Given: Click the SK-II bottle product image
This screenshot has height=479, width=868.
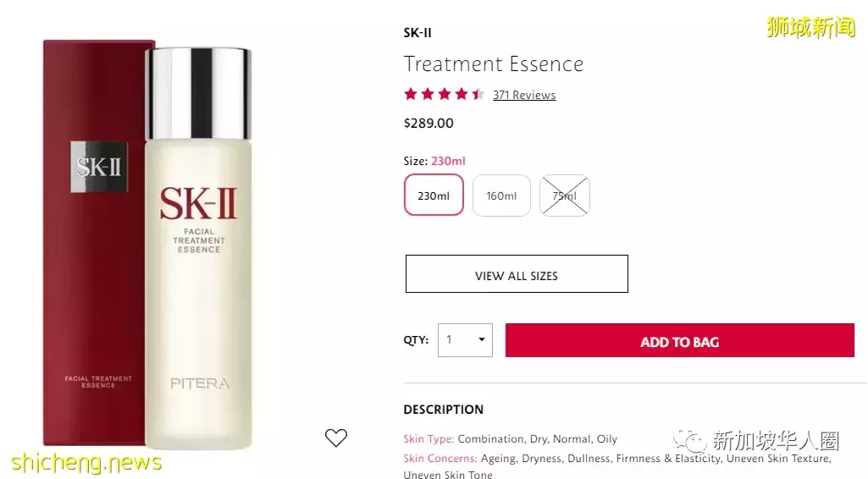Looking at the screenshot, I should (198, 248).
